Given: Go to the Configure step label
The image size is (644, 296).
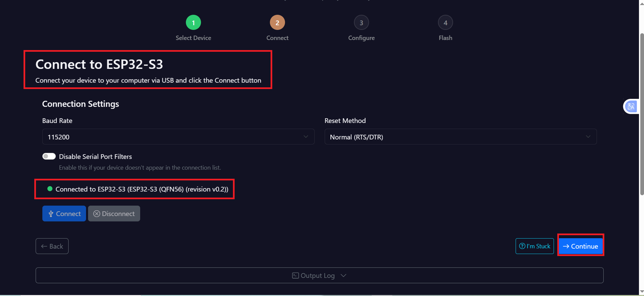Looking at the screenshot, I should tap(361, 38).
